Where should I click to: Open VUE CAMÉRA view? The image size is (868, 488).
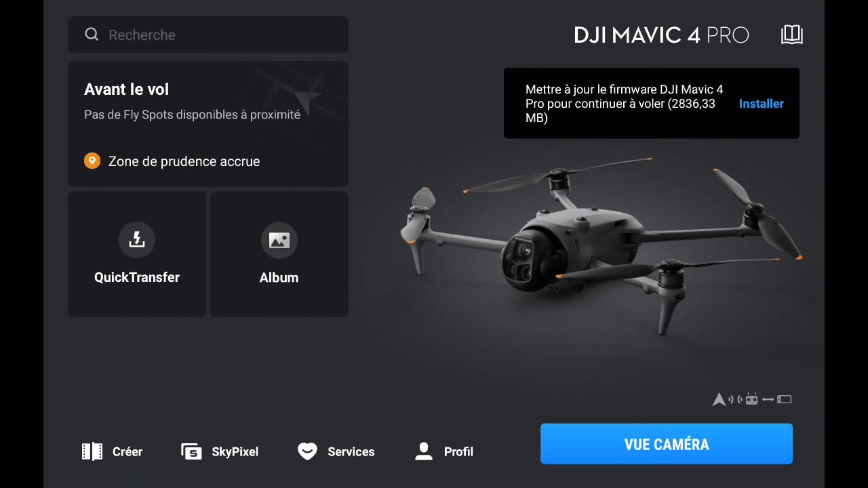(x=667, y=444)
